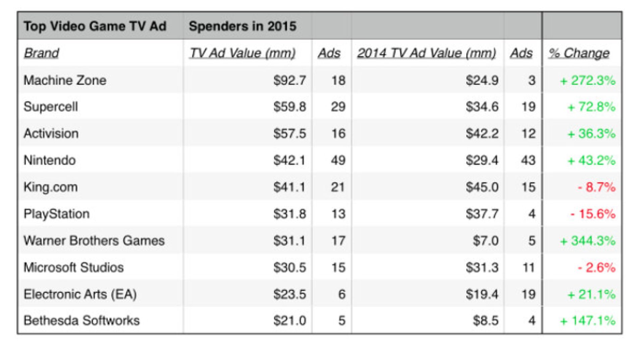
Task: Click the % Change column header
Action: click(579, 53)
